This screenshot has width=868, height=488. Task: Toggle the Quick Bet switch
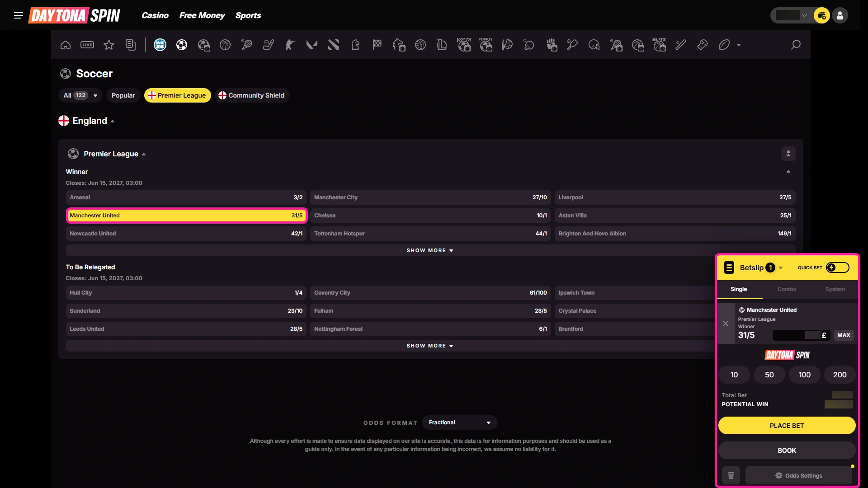[x=837, y=267]
